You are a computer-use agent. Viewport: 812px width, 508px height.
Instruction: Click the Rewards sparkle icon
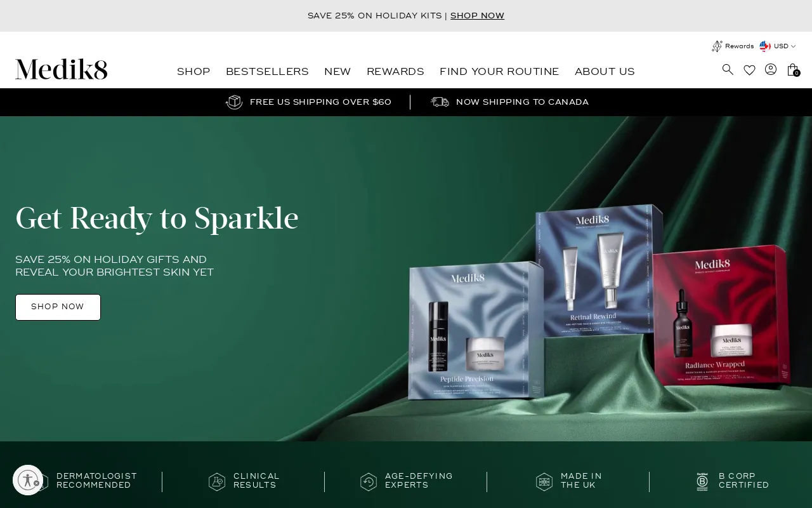[x=717, y=46]
